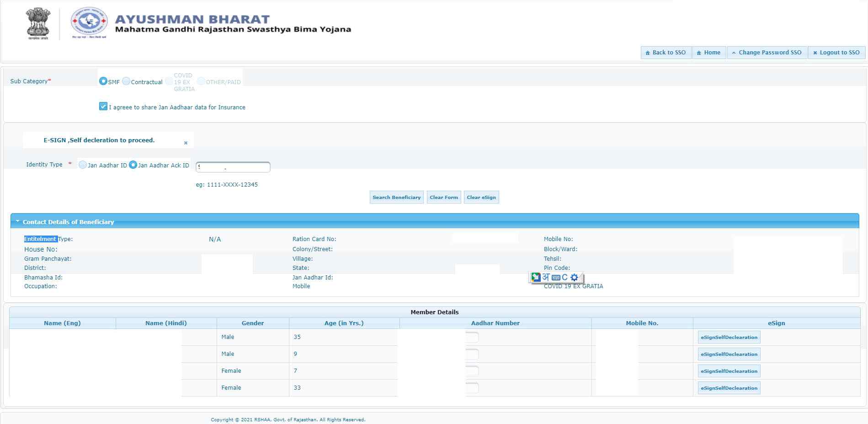Screen dimensions: 868x424
Task: Close the E-SIGN notification with its x icon
Action: coord(186,143)
